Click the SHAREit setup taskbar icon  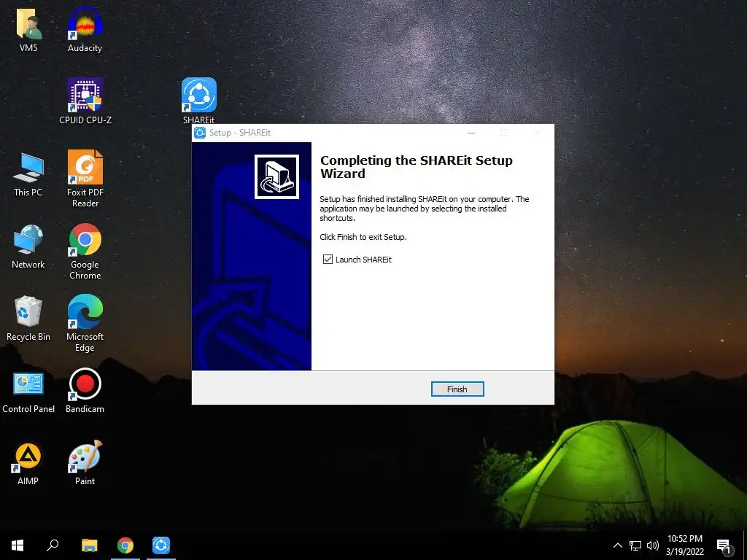161,545
